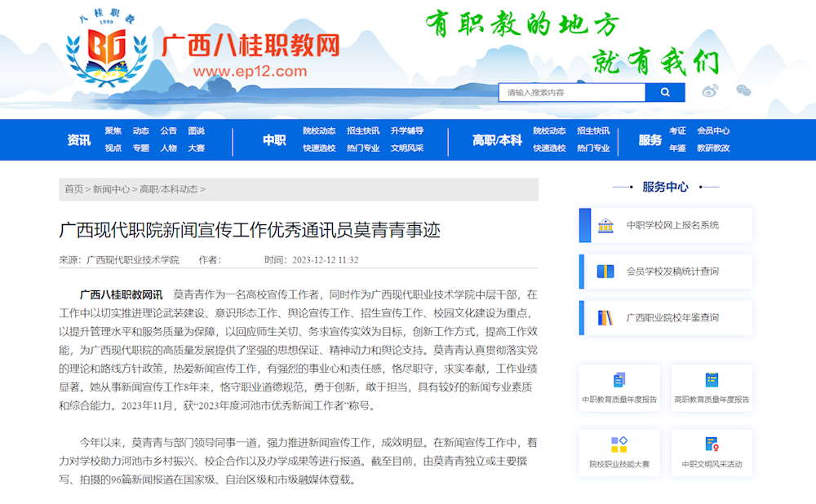Click the search magnifier button
This screenshot has height=504, width=816.
coord(665,92)
